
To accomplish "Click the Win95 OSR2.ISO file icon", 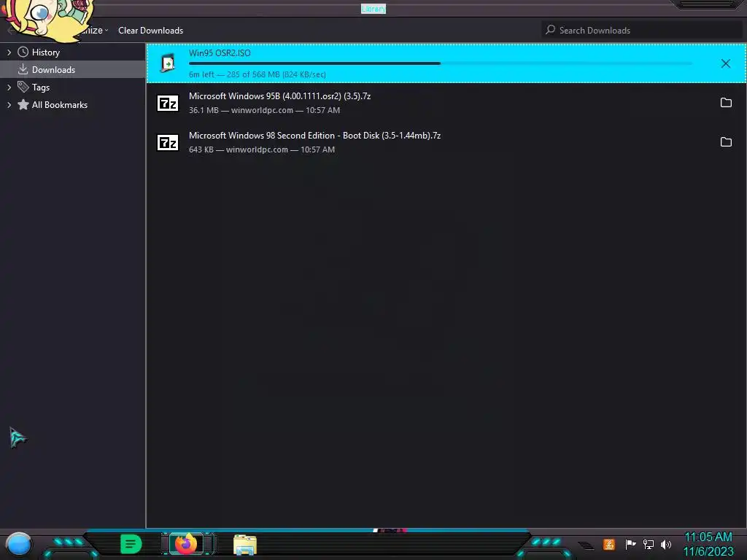I will [168, 63].
